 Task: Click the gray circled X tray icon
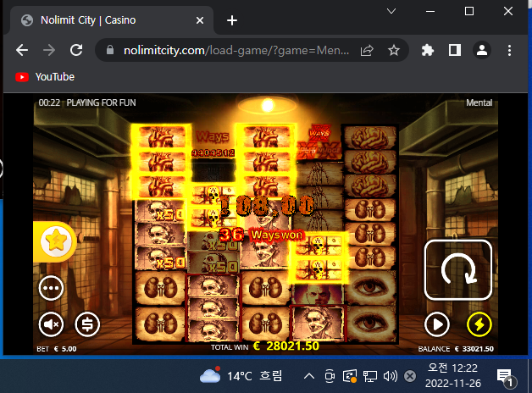tap(410, 376)
